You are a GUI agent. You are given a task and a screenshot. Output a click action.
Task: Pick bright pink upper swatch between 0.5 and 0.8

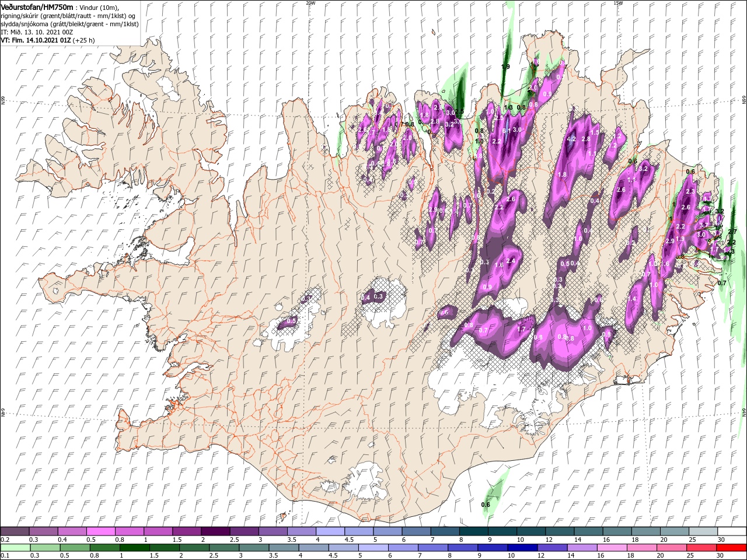click(100, 531)
